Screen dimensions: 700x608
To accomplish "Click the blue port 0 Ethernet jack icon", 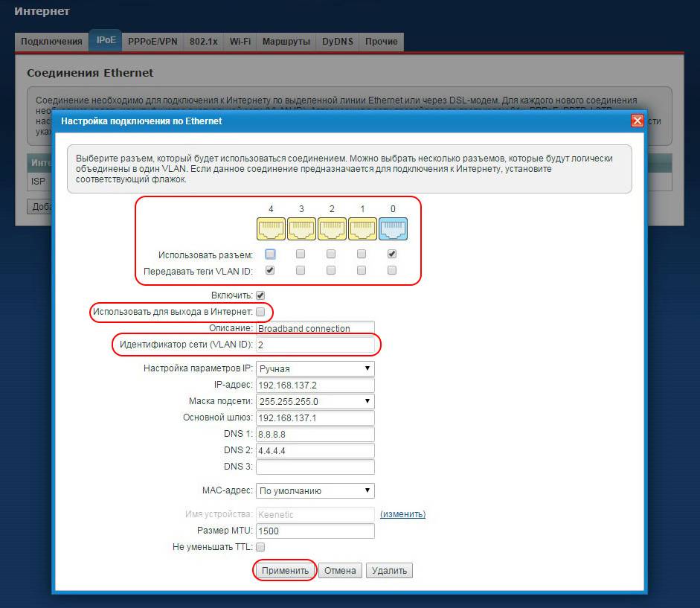I will (x=393, y=228).
